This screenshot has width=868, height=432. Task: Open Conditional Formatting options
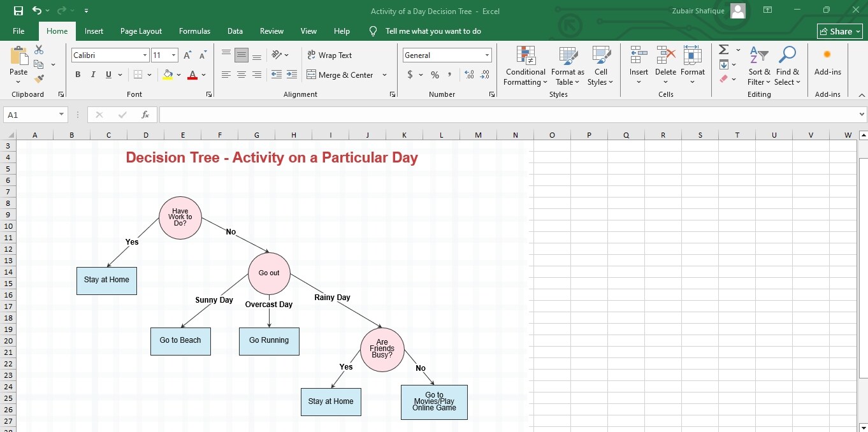coord(524,66)
